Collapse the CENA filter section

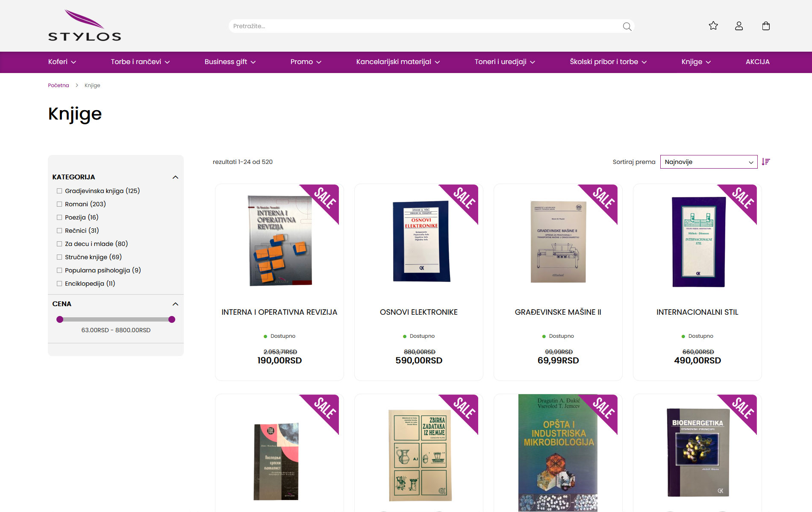[175, 304]
